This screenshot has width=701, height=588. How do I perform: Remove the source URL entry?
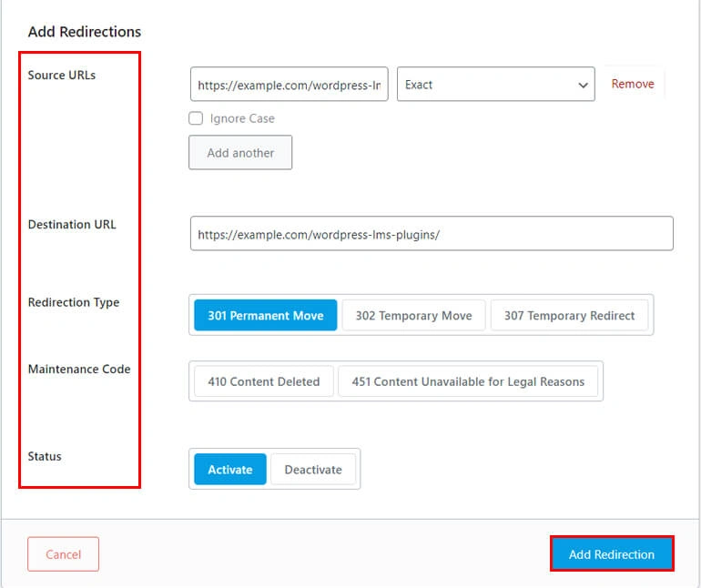632,84
